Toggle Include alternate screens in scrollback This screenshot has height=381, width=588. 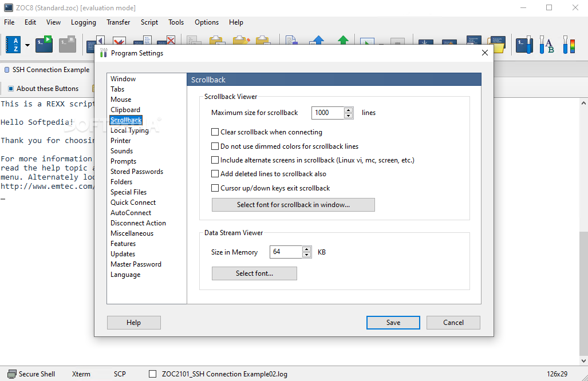point(215,160)
